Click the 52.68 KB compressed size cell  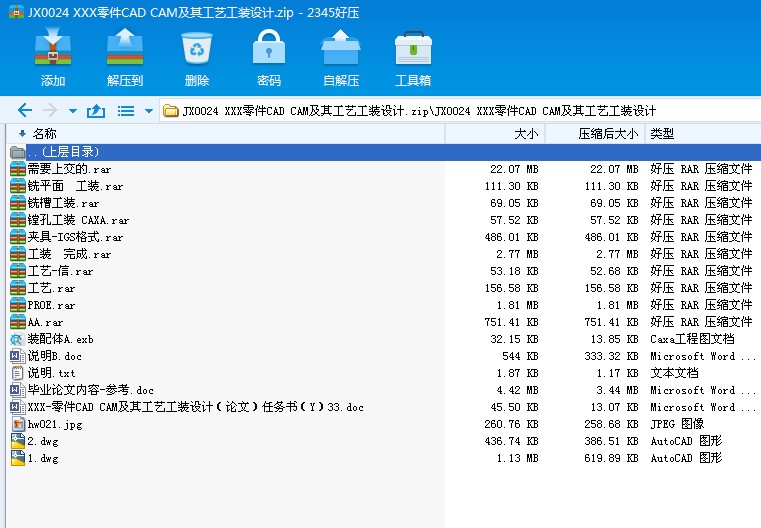pos(614,271)
